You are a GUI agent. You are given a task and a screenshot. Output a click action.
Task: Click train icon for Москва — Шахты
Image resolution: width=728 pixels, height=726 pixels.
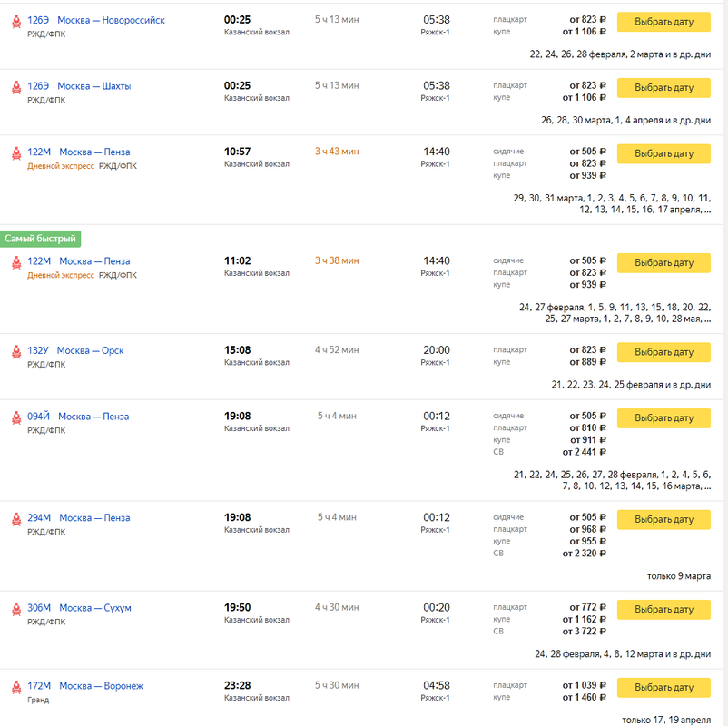(x=16, y=87)
